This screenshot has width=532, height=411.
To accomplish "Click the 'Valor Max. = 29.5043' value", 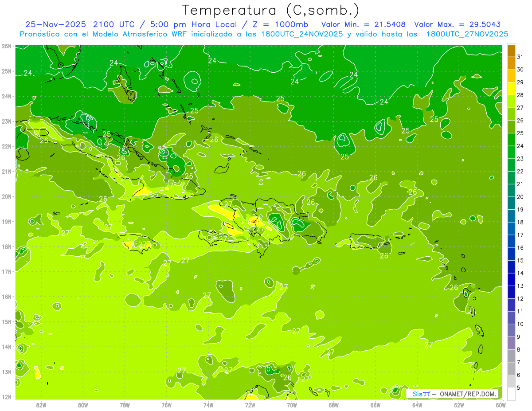I will point(458,24).
